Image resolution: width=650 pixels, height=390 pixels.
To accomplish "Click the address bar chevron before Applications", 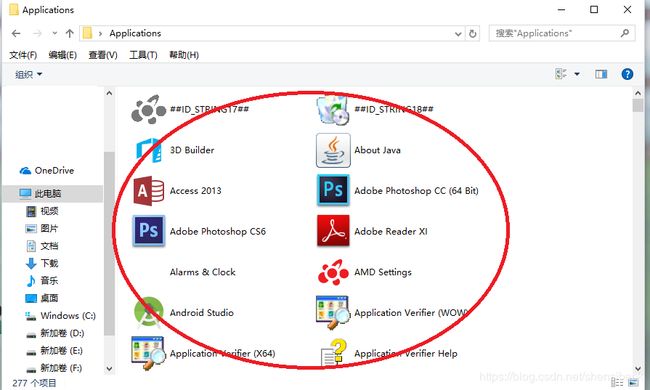I will (x=100, y=34).
